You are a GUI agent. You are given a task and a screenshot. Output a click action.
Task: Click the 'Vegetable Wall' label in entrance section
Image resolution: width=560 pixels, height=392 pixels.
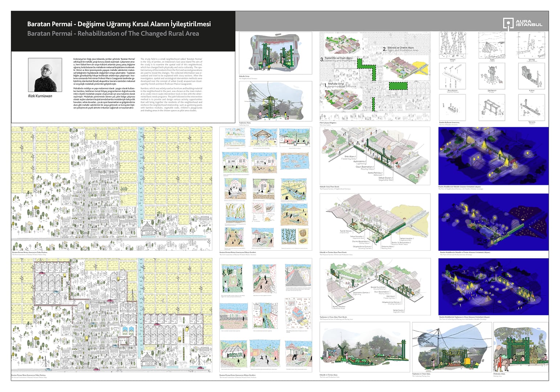[385, 179]
